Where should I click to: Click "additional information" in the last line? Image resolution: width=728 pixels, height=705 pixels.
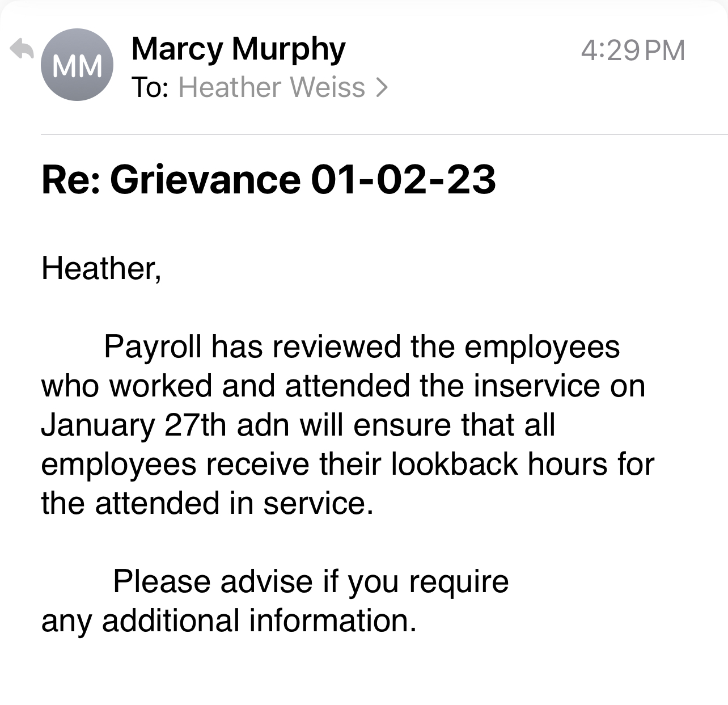[259, 620]
